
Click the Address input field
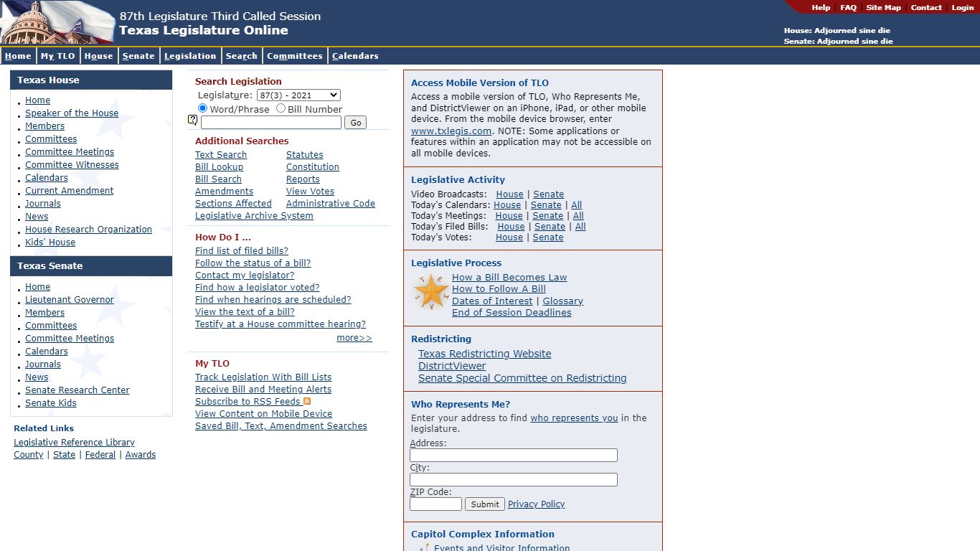tap(514, 456)
